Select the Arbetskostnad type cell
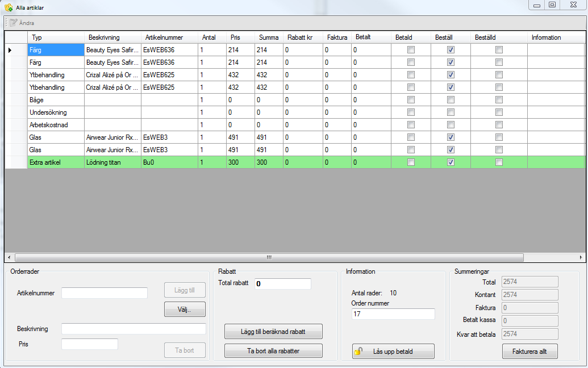 tap(56, 125)
